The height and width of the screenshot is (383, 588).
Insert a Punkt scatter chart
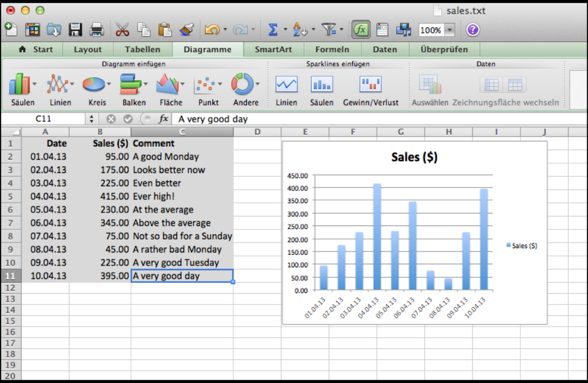tap(205, 84)
